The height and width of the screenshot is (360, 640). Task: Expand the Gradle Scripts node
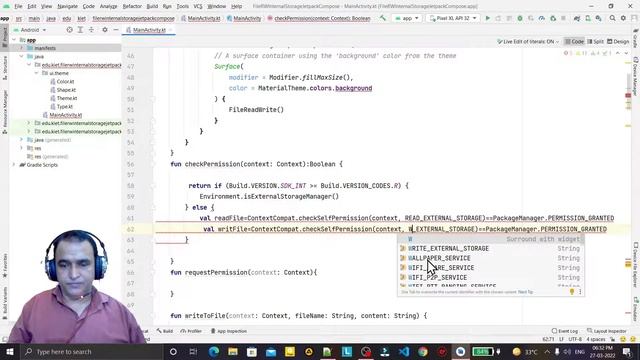[x=14, y=165]
